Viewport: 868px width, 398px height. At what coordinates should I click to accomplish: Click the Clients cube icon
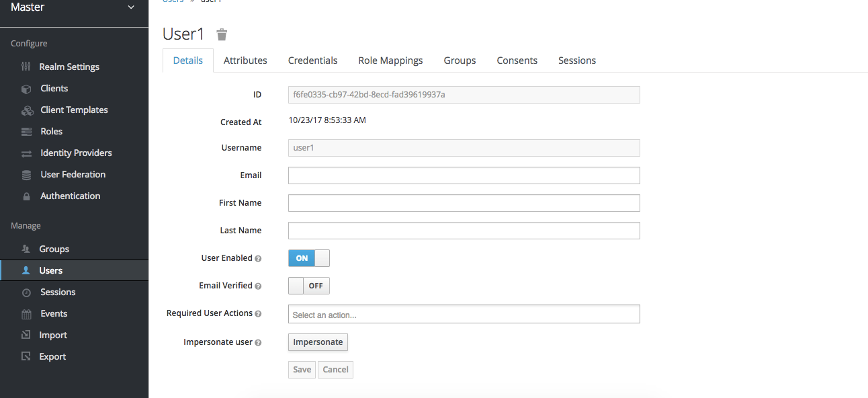click(26, 89)
